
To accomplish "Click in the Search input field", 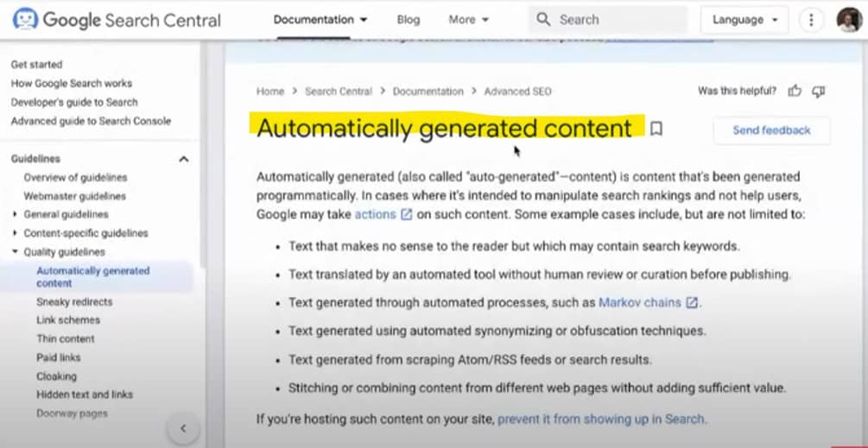I will pyautogui.click(x=607, y=20).
